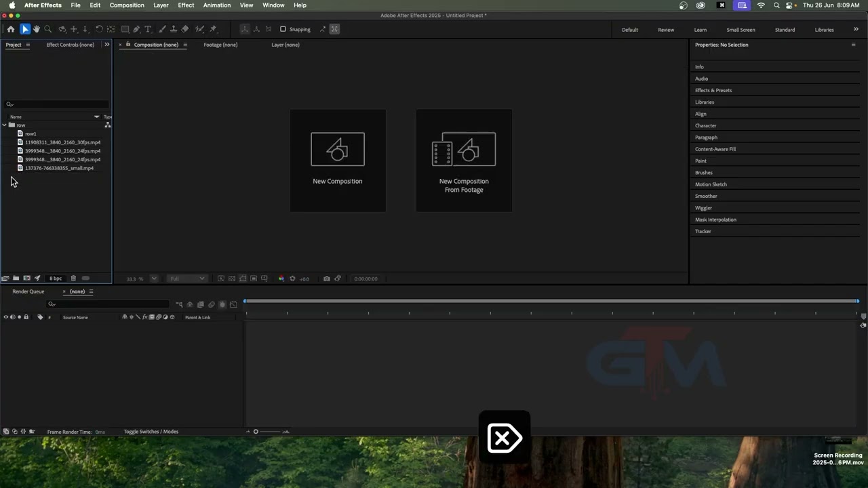The image size is (868, 488).
Task: Open magnification ratio dropdown arrow
Action: coord(154,279)
